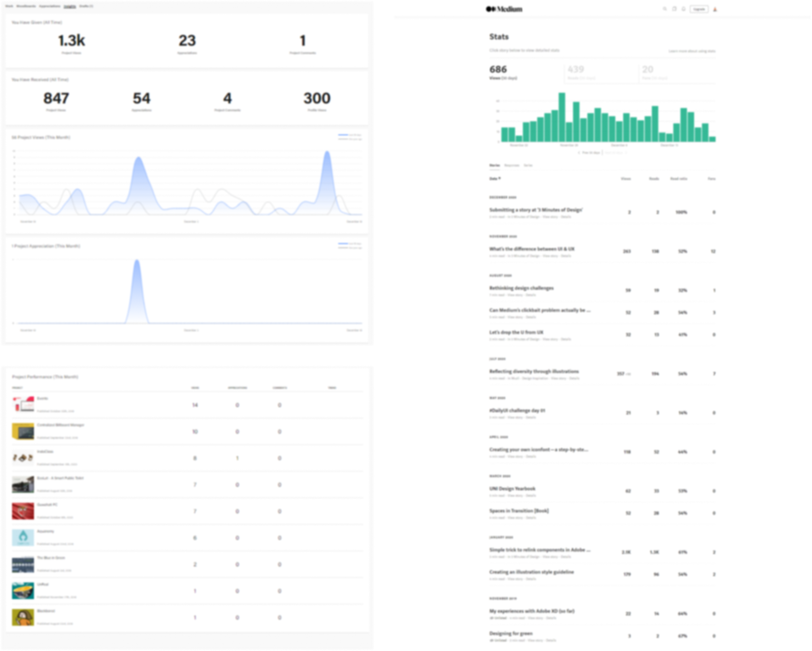The image size is (812, 651).
Task: Open the light blue water-drop project thumbnail
Action: click(x=23, y=538)
